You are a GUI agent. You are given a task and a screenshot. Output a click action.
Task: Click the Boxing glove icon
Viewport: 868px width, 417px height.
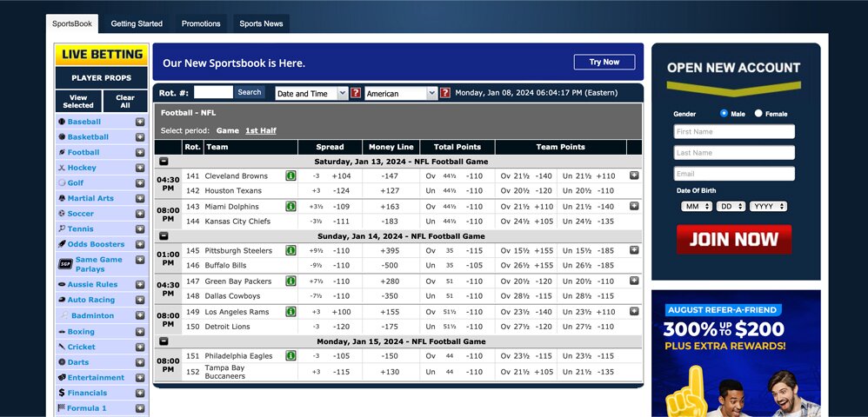coord(62,332)
